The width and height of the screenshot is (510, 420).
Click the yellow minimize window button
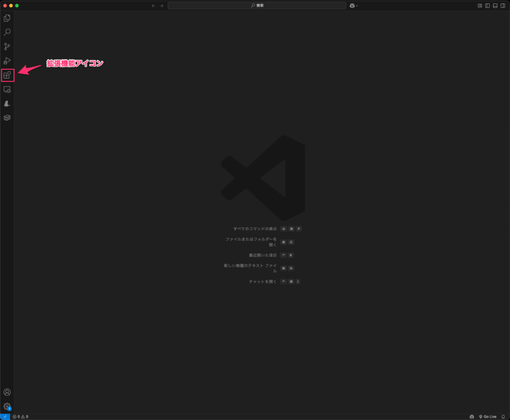[11, 5]
